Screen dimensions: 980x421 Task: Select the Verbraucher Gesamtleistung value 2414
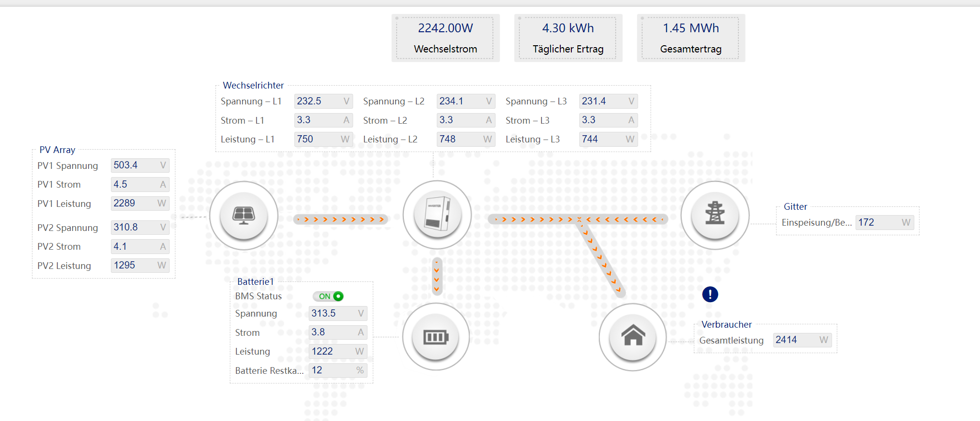(802, 340)
